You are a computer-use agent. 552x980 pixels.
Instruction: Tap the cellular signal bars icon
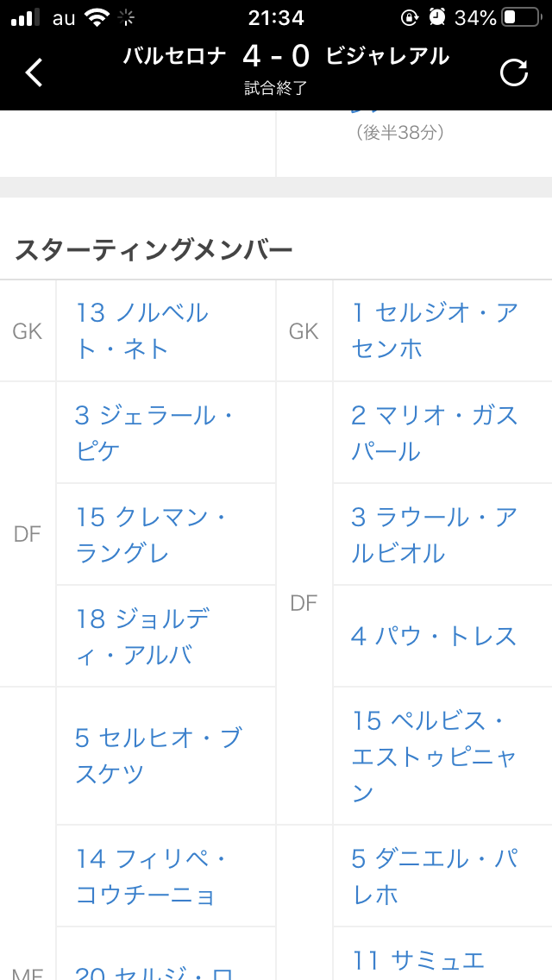click(26, 17)
